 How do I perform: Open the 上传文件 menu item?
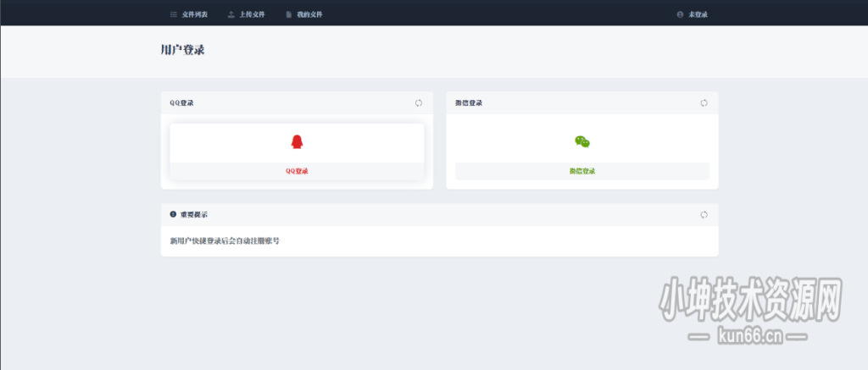click(247, 15)
